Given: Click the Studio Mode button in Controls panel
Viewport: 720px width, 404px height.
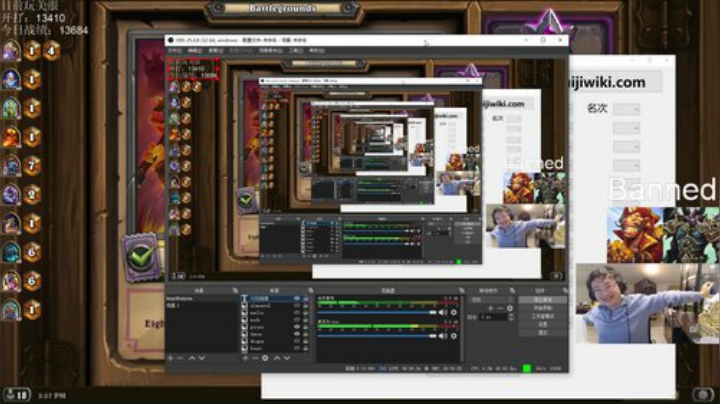Looking at the screenshot, I should 543,316.
